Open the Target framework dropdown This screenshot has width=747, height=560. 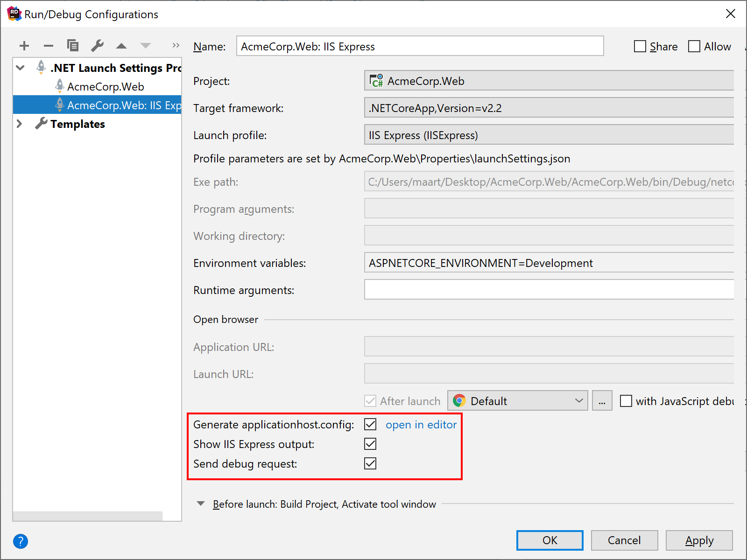click(x=549, y=108)
